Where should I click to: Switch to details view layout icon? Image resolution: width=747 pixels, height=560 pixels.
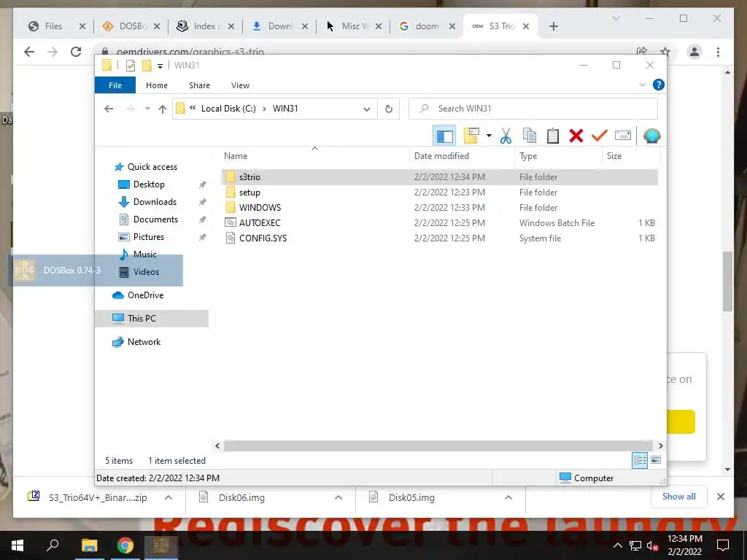click(x=639, y=461)
